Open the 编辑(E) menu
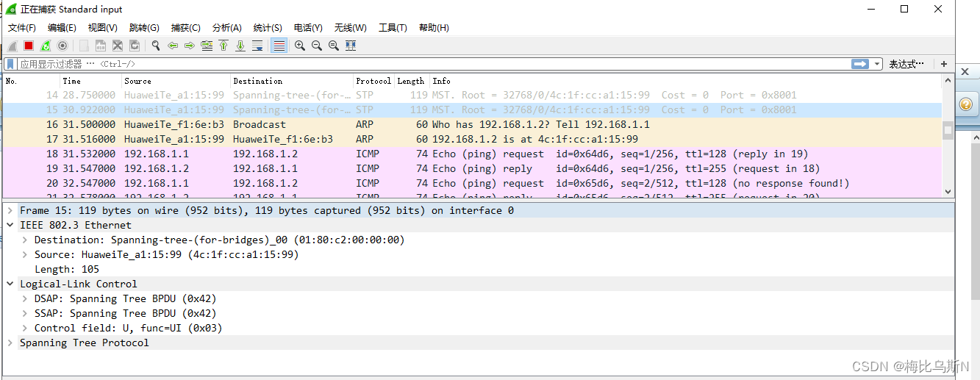The height and width of the screenshot is (380, 980). pyautogui.click(x=62, y=28)
